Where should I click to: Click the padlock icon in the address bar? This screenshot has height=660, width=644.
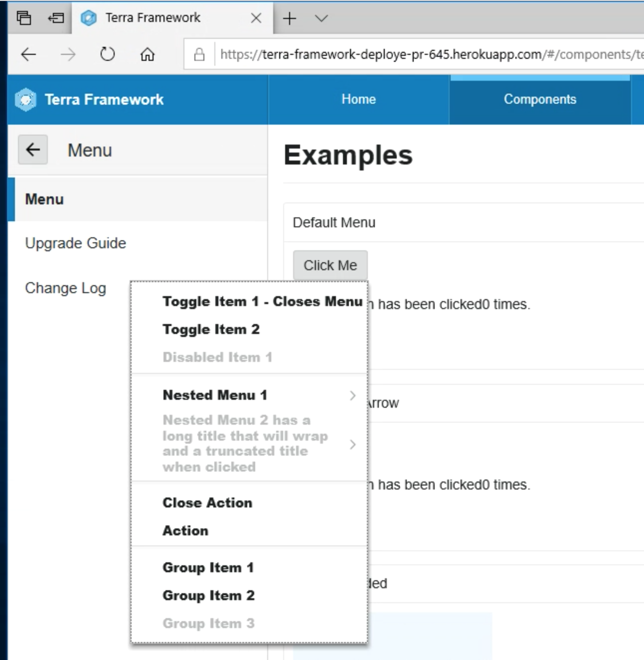199,54
